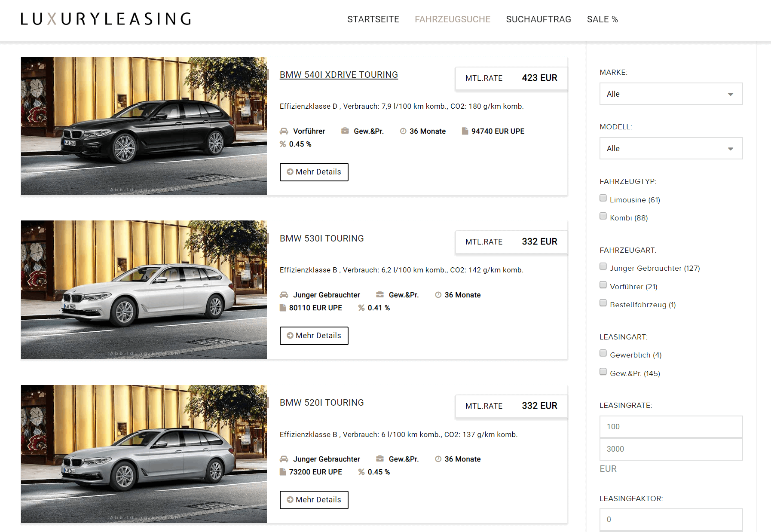Click Mehr Details for BMW 540I xDrive
771x532 pixels.
(x=314, y=172)
